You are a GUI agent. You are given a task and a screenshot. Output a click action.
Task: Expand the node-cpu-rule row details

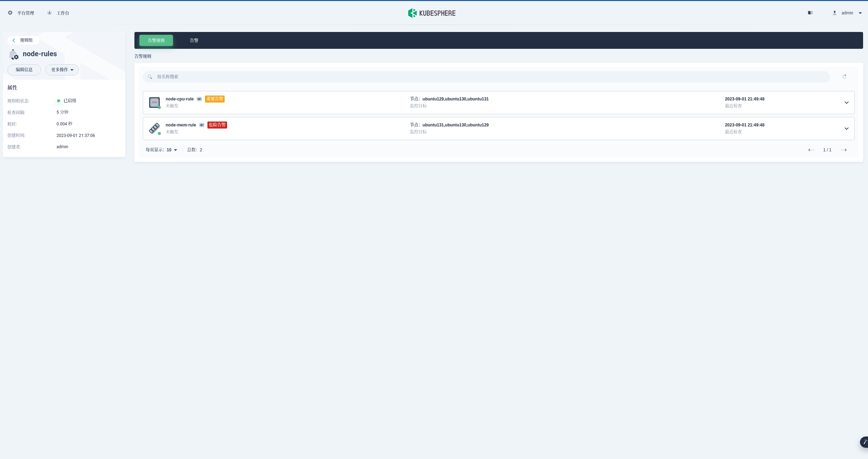point(847,103)
